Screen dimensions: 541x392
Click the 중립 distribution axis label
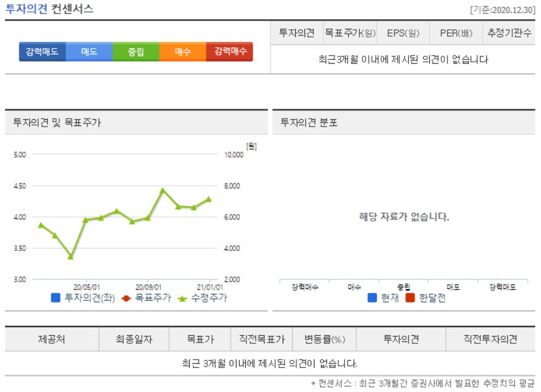[x=404, y=287]
